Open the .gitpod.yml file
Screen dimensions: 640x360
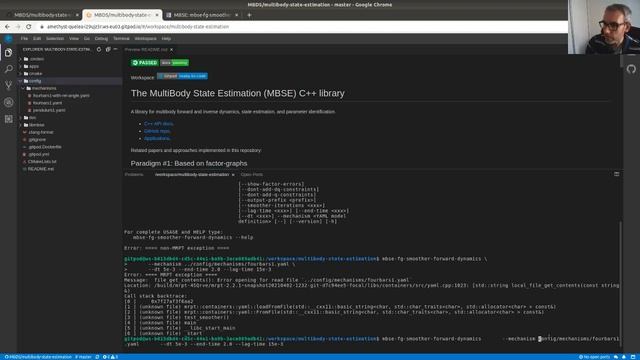pos(39,155)
